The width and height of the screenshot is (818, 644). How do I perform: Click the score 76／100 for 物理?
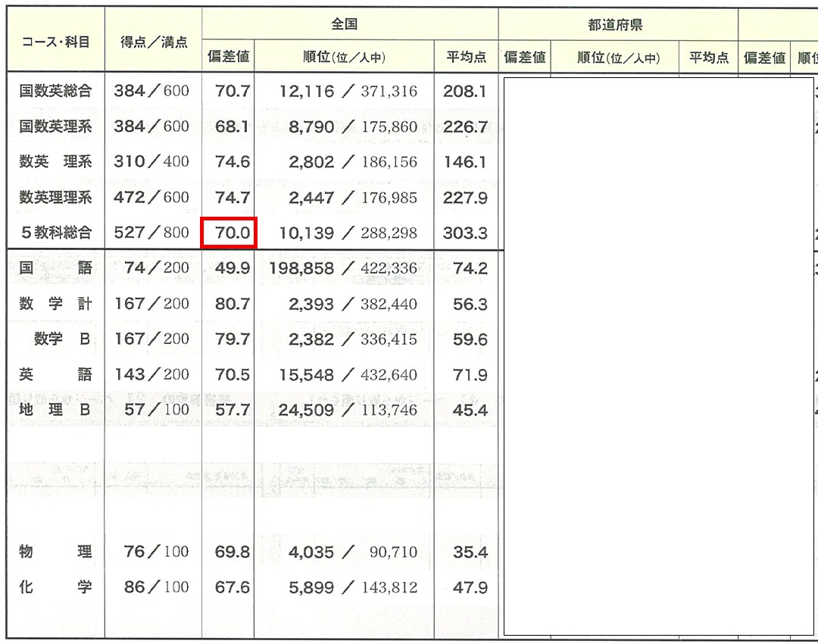(157, 551)
